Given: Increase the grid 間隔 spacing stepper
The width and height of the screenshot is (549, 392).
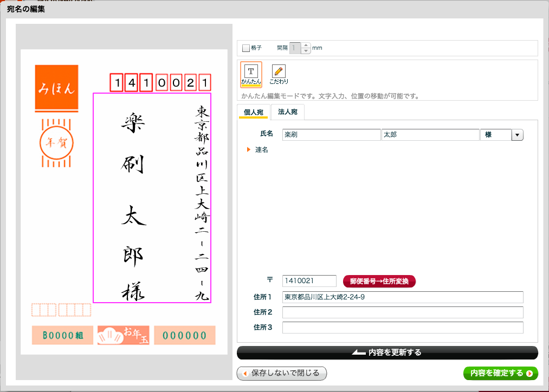Looking at the screenshot, I should click(x=306, y=45).
